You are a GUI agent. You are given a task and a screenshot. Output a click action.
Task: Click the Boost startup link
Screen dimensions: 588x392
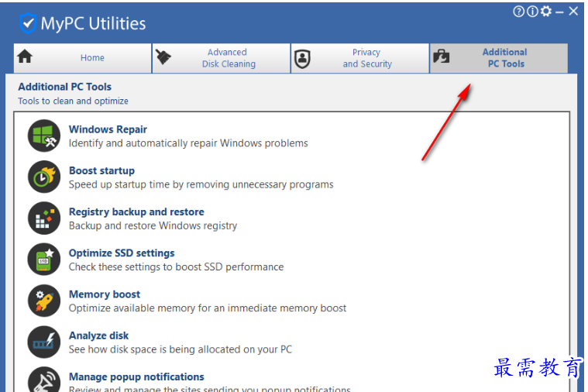coord(101,170)
